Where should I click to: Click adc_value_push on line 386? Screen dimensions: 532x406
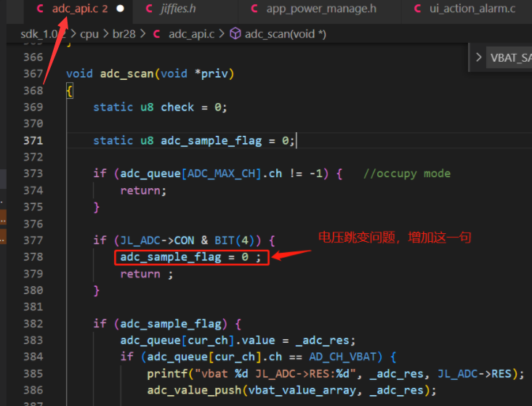tap(194, 390)
